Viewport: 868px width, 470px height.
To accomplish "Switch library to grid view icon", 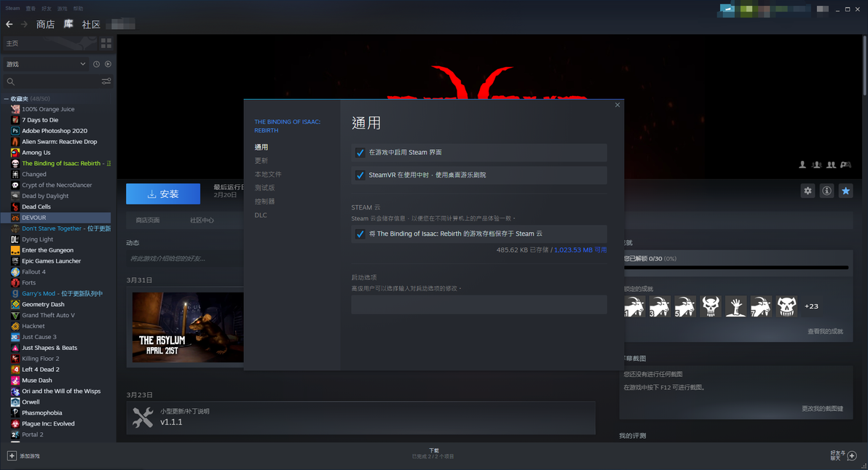I will tap(106, 43).
